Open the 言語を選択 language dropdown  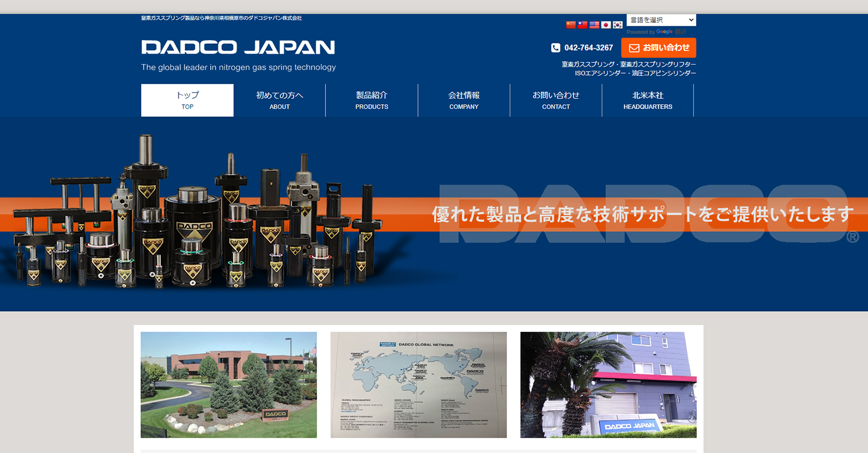[661, 20]
